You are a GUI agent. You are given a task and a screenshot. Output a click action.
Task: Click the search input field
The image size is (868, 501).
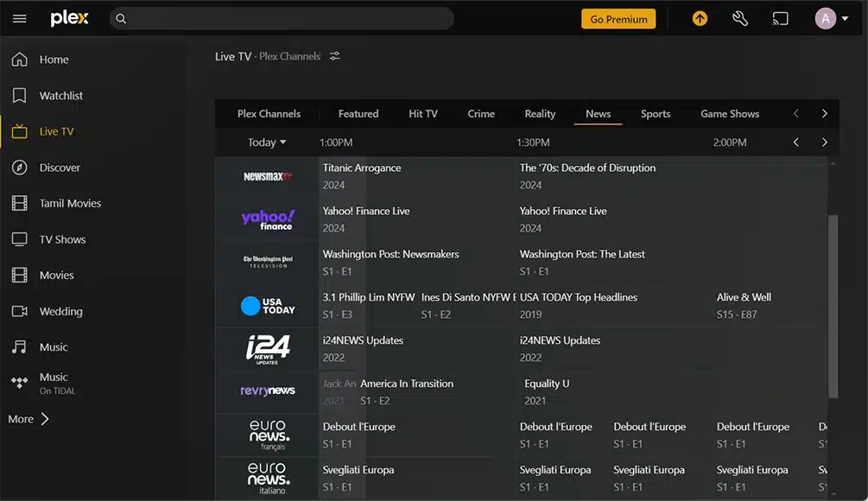coord(285,18)
